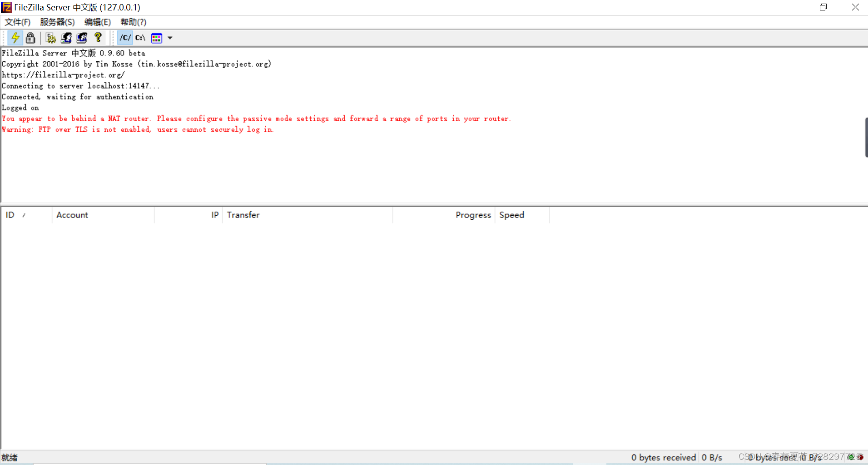The width and height of the screenshot is (868, 465).
Task: Open the Groups dialog icon
Action: click(x=82, y=38)
